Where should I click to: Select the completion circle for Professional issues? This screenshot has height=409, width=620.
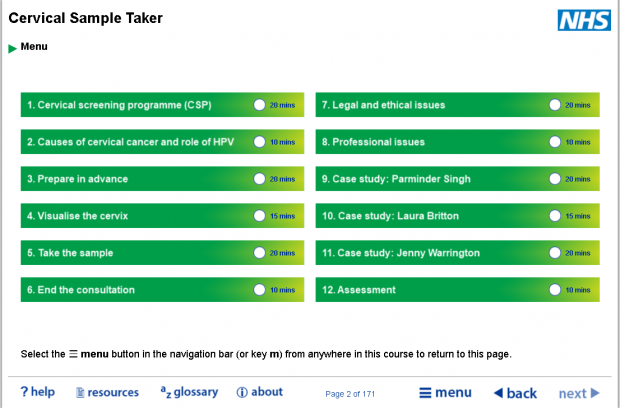555,142
